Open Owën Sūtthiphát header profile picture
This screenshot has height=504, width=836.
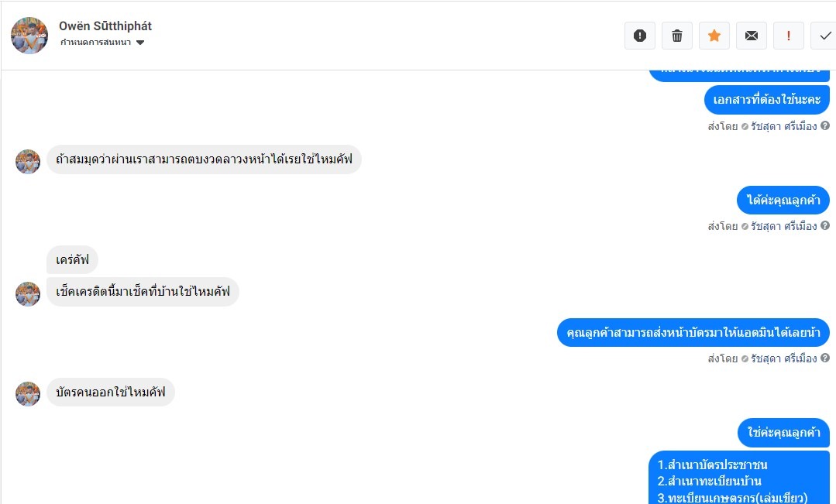tap(29, 35)
